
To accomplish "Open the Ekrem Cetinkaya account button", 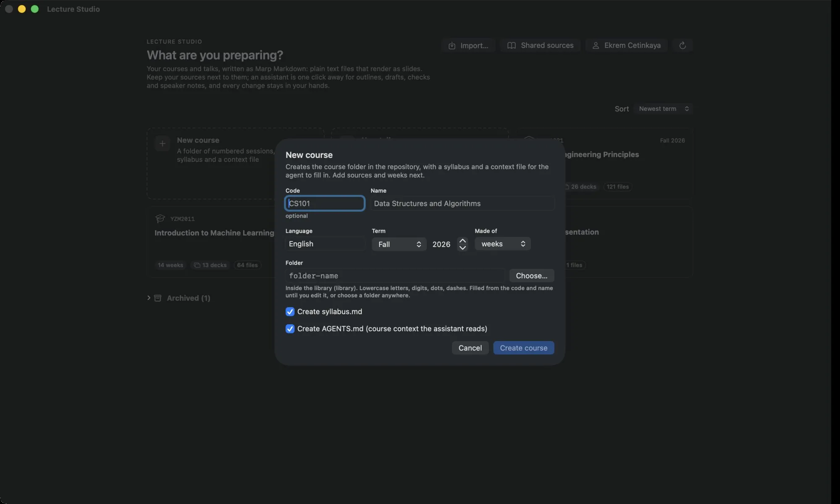I will coord(626,45).
